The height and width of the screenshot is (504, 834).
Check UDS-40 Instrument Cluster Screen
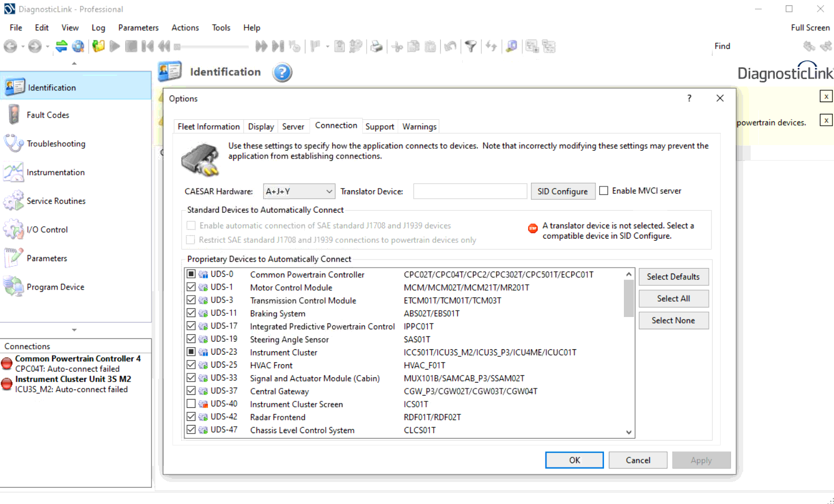click(x=191, y=404)
